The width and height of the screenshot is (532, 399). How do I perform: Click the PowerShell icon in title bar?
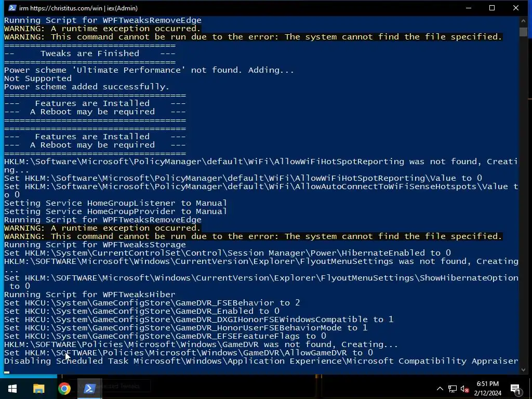[12, 8]
